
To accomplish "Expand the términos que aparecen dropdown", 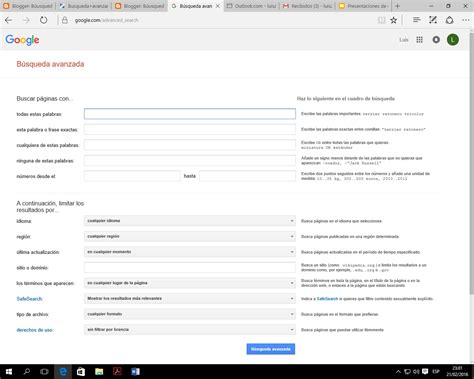I will [190, 283].
